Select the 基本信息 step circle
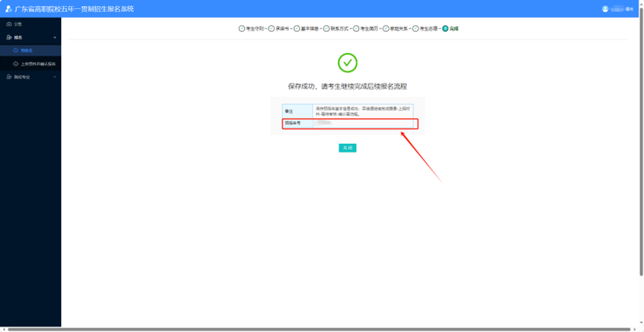The image size is (644, 332). [x=296, y=28]
